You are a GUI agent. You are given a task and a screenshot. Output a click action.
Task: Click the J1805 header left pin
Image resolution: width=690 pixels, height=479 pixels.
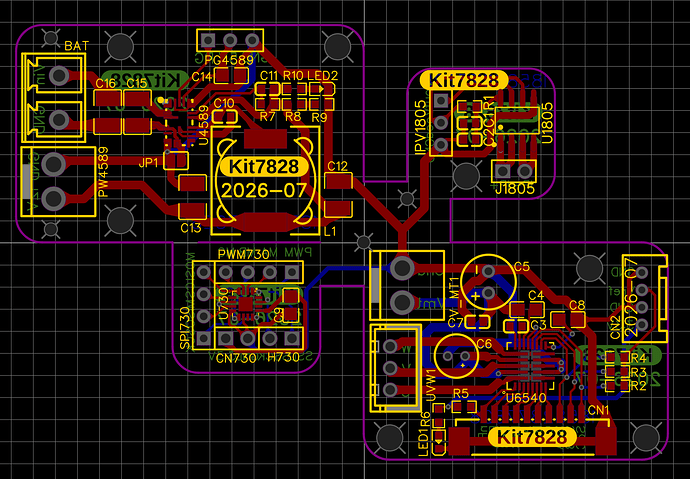(503, 170)
